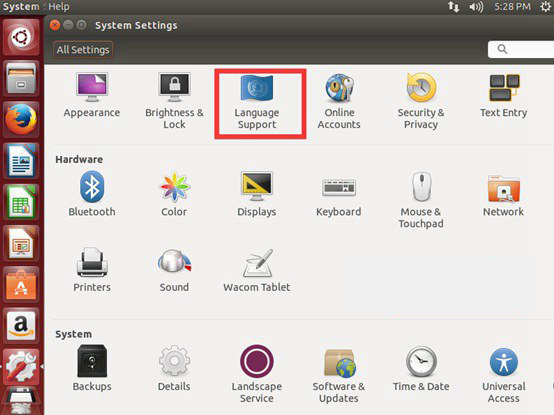The width and height of the screenshot is (554, 415).
Task: Close the System Settings window
Action: (55, 25)
